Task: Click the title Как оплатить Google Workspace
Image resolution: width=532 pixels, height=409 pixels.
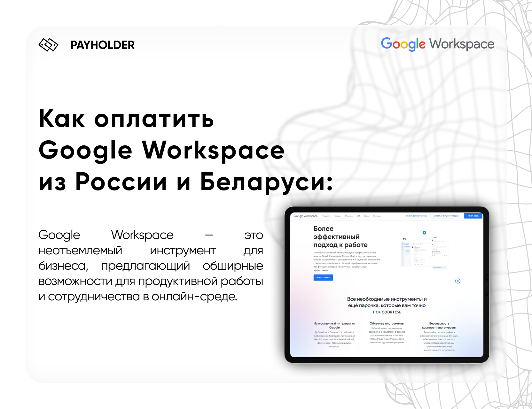Action: (x=186, y=150)
